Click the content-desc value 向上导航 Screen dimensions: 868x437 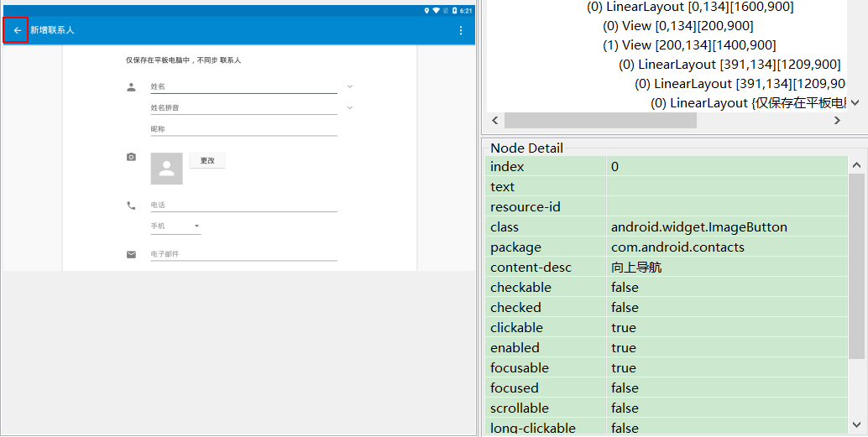pos(636,268)
